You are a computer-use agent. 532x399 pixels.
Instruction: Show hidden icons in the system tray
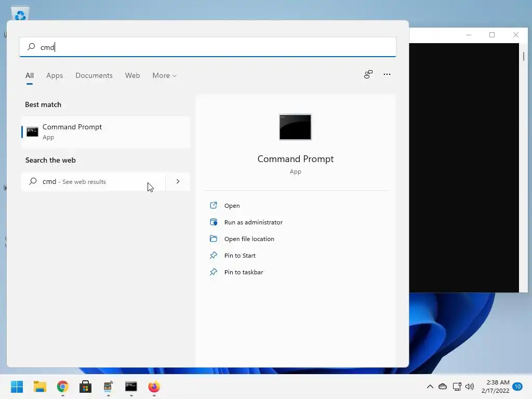coord(430,387)
